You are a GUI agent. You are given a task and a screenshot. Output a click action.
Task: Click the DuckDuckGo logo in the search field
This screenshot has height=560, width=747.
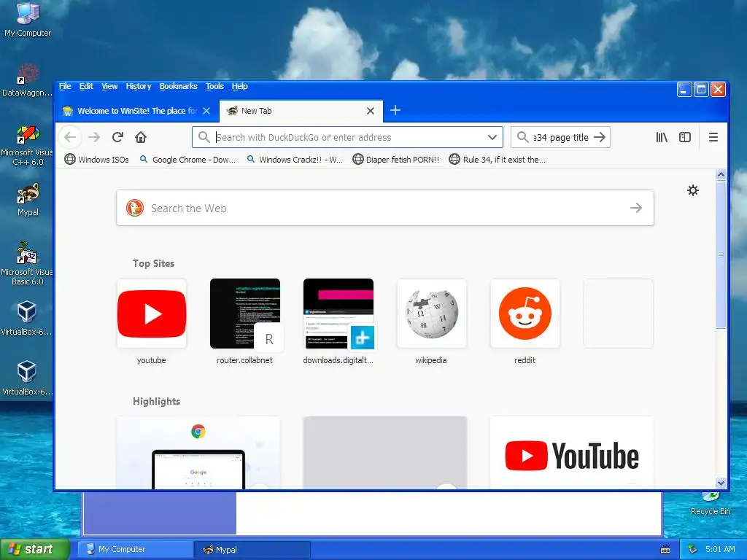tap(135, 208)
